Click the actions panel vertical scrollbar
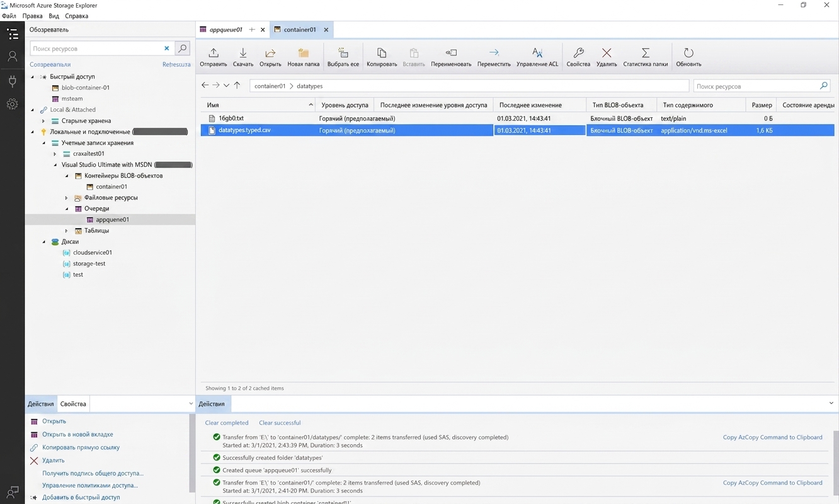 coord(191,454)
